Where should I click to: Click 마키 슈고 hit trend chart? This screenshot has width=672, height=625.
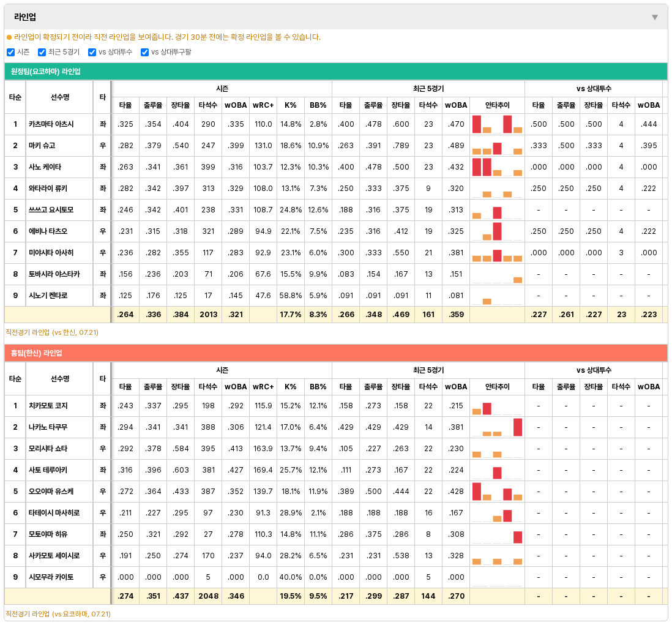tap(497, 146)
